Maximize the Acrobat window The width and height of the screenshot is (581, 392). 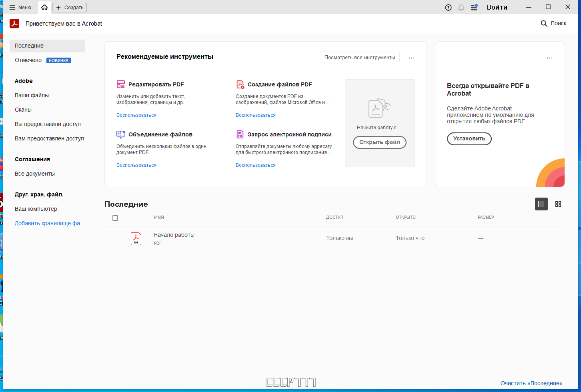click(548, 7)
